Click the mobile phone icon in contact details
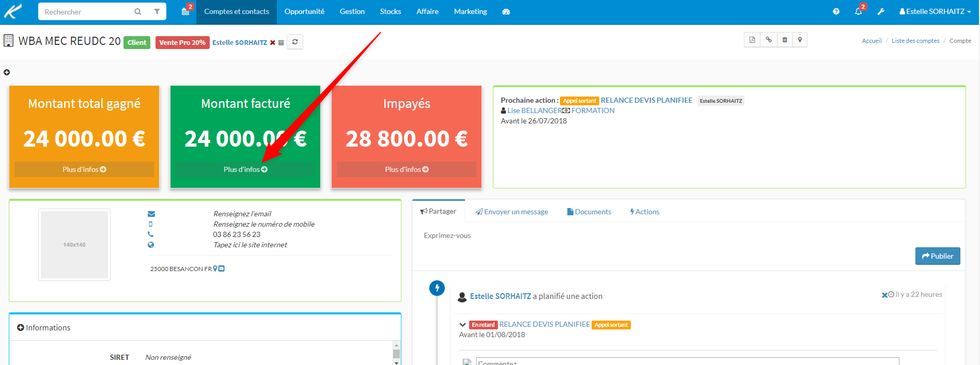The image size is (980, 365). coord(151,224)
